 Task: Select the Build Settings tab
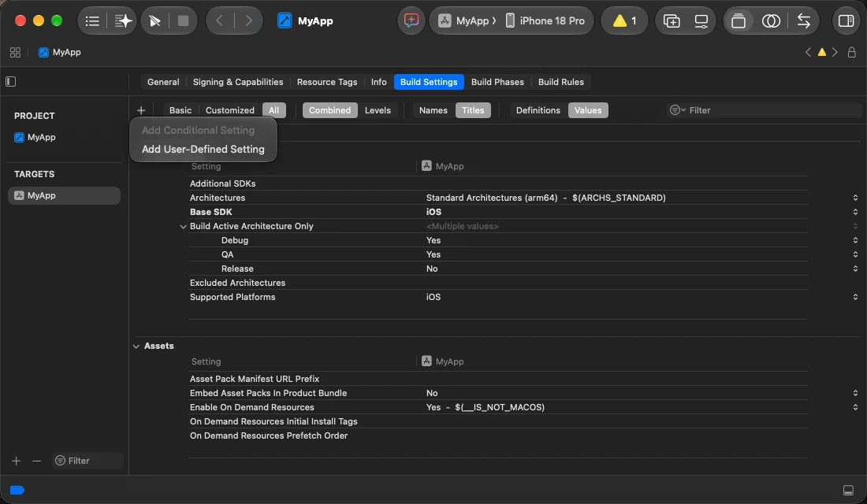coord(429,82)
